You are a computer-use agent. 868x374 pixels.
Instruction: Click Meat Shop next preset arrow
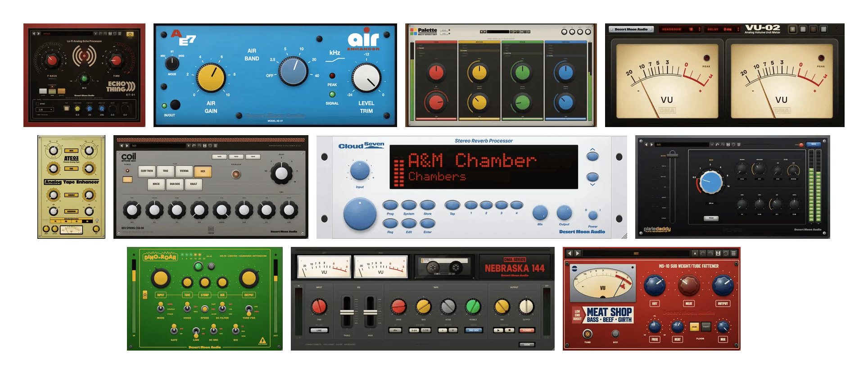578,253
